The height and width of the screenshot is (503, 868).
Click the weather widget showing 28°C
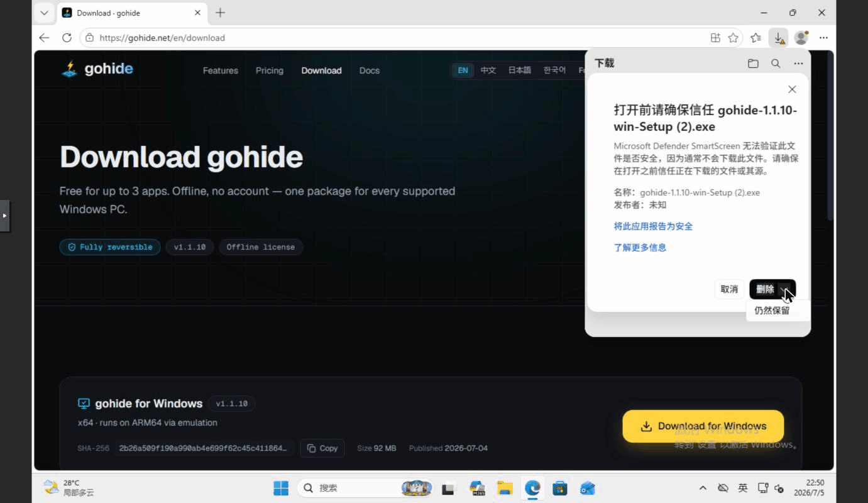69,488
